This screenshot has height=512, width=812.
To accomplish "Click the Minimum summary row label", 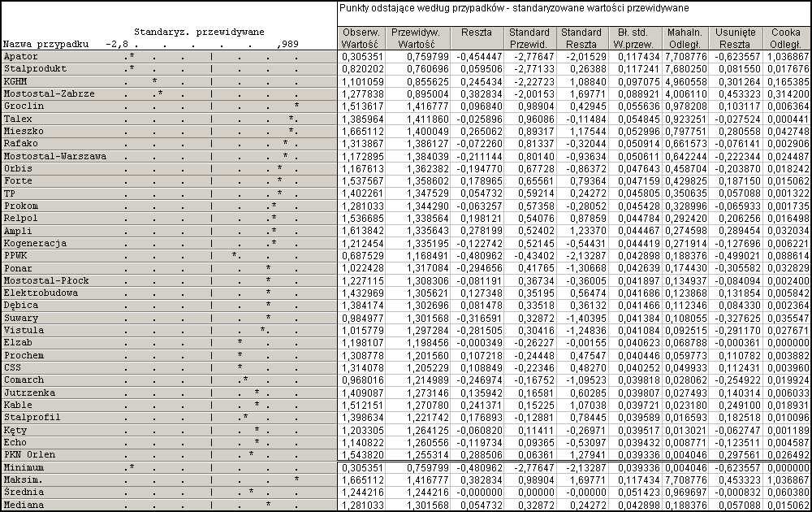I will [x=24, y=468].
